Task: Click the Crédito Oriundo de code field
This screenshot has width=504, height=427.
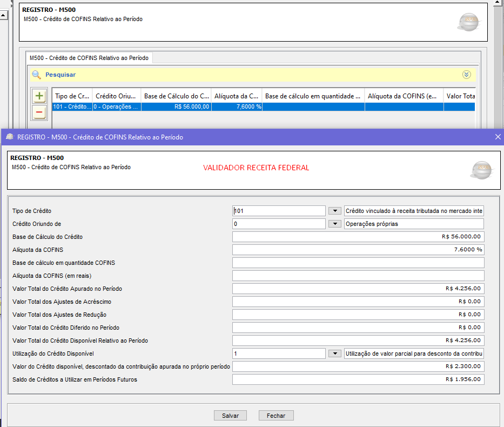Action: point(279,224)
